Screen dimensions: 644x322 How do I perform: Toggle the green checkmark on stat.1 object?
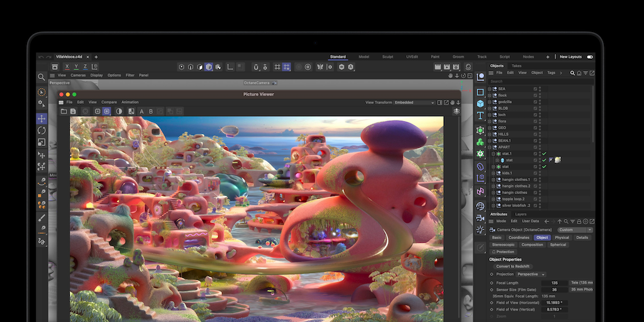click(543, 153)
